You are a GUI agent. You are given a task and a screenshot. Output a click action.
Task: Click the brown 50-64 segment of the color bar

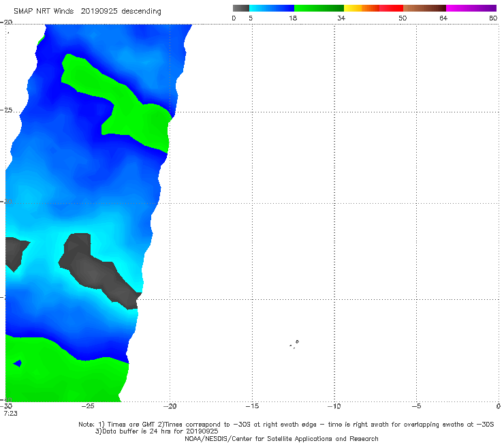coord(424,8)
